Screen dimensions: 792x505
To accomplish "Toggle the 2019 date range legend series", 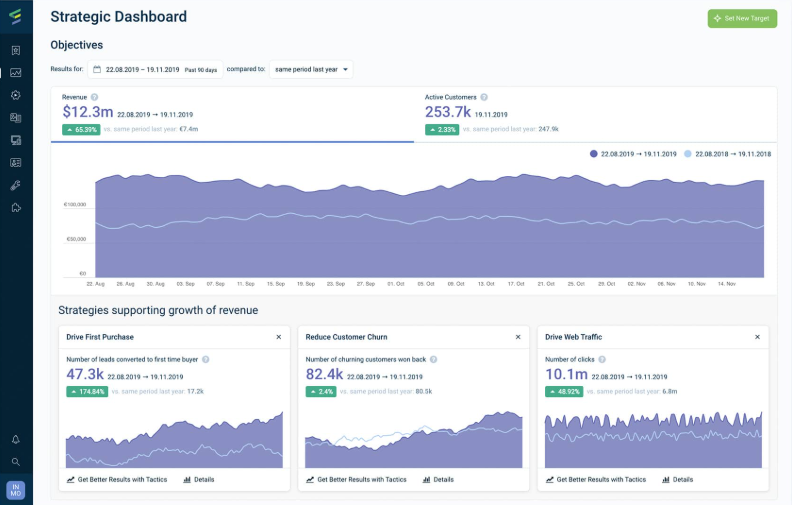I will pos(633,154).
